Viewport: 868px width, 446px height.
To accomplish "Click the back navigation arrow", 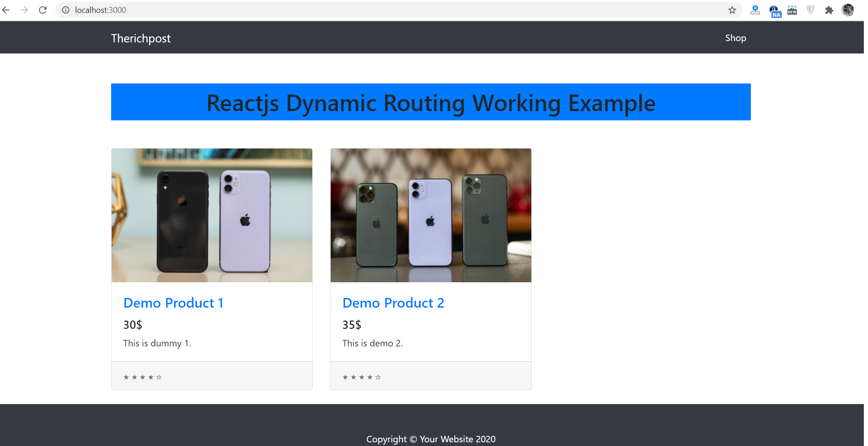I will point(6,10).
